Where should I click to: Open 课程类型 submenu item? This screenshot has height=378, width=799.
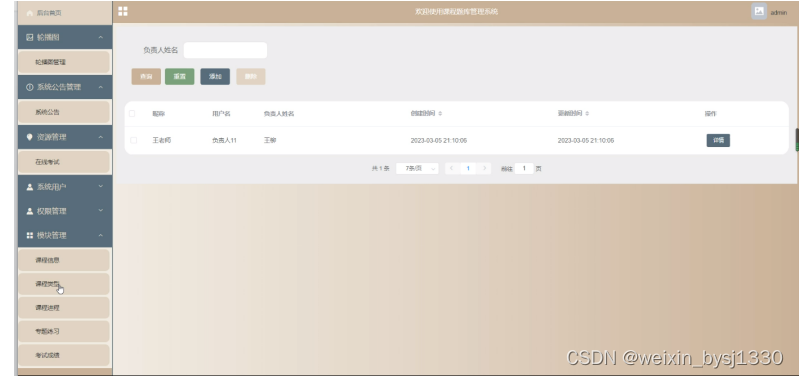pyautogui.click(x=64, y=284)
